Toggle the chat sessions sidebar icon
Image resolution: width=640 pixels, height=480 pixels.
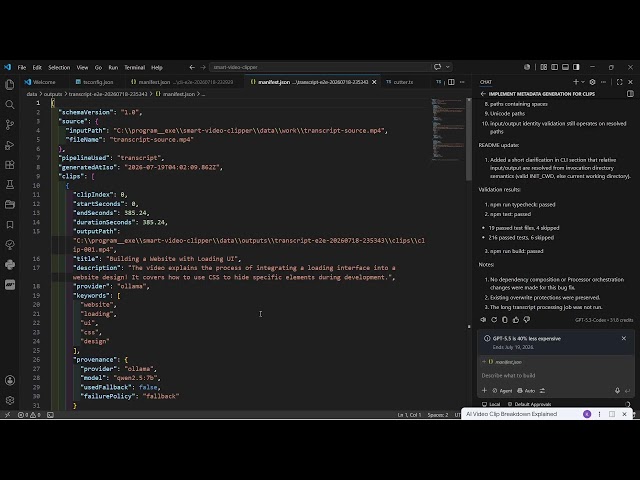[631, 94]
